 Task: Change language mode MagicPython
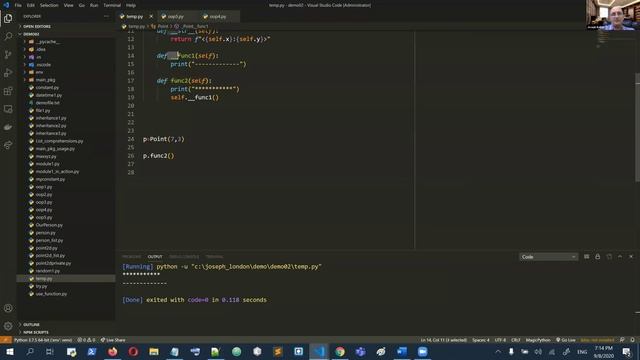(x=538, y=340)
